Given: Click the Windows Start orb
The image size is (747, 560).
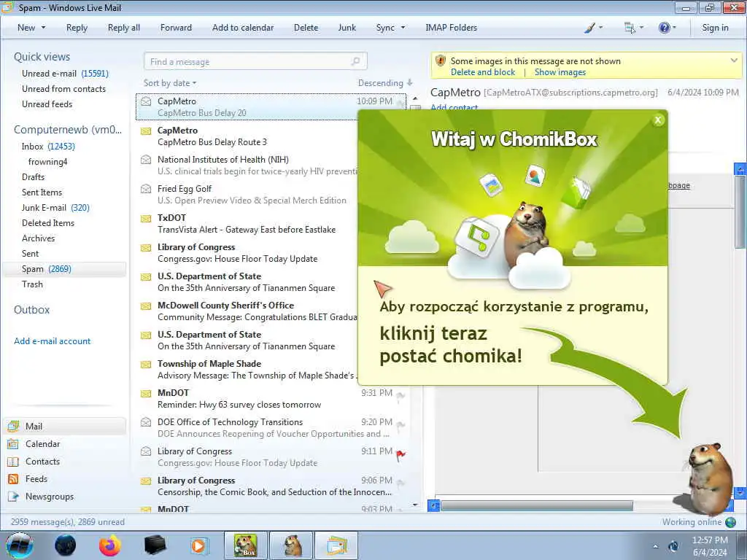Looking at the screenshot, I should [20, 545].
